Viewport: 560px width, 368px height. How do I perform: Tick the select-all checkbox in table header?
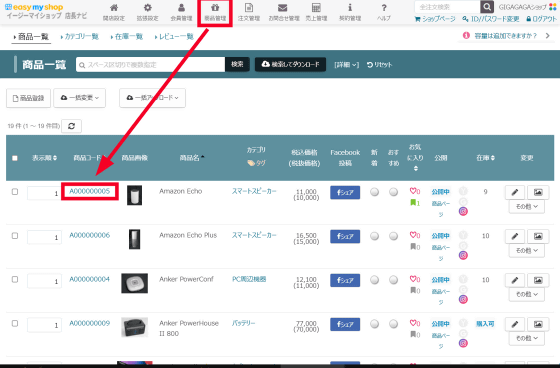pyautogui.click(x=15, y=158)
